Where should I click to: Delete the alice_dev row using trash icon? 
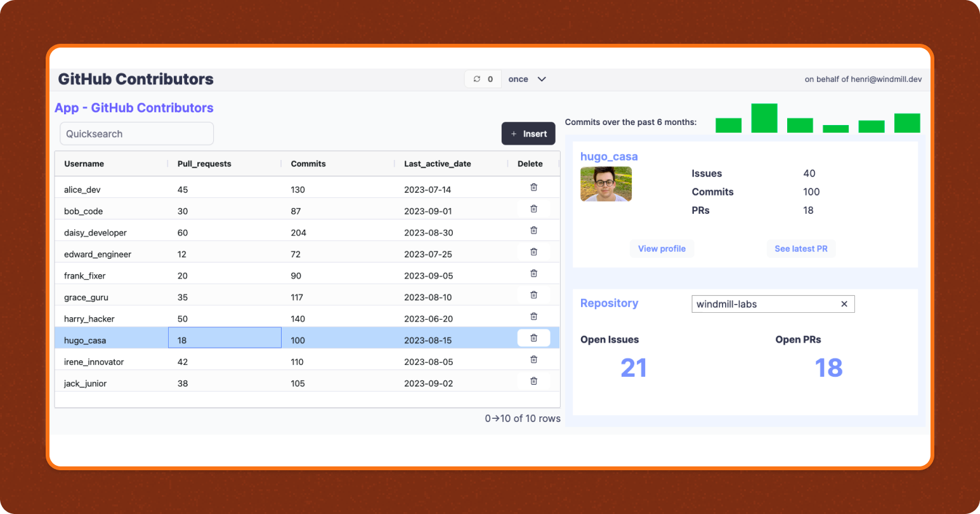click(533, 187)
